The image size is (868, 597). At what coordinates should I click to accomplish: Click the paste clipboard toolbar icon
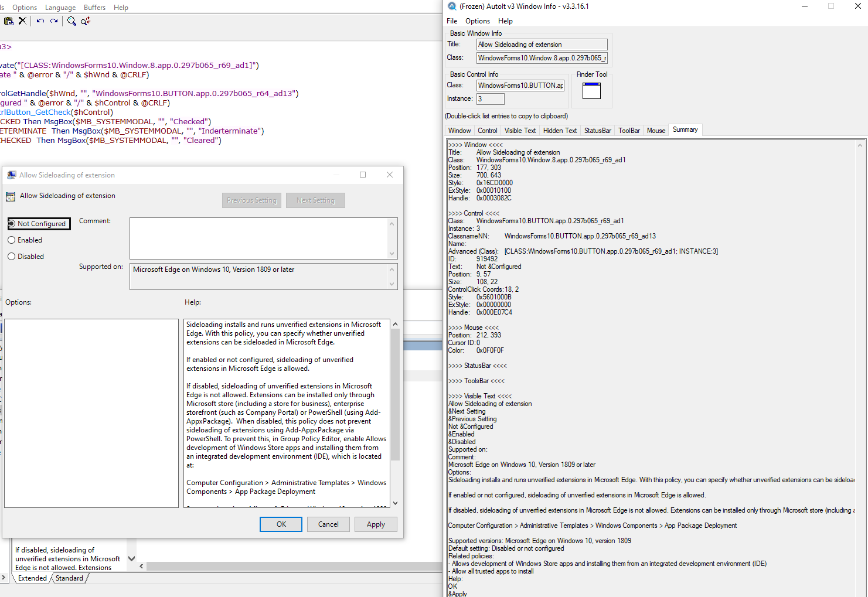pos(9,21)
